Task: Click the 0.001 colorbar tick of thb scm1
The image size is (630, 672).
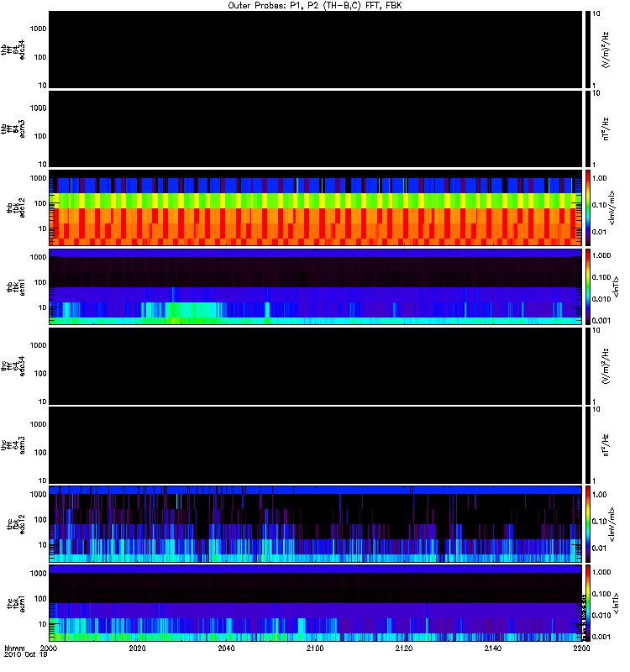Action: [x=601, y=321]
